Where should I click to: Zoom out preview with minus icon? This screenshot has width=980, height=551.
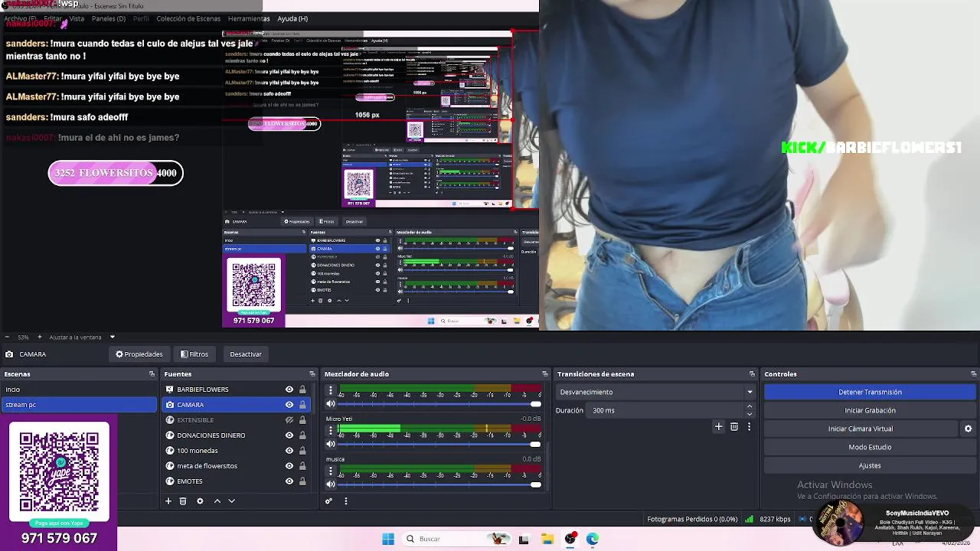(x=7, y=337)
